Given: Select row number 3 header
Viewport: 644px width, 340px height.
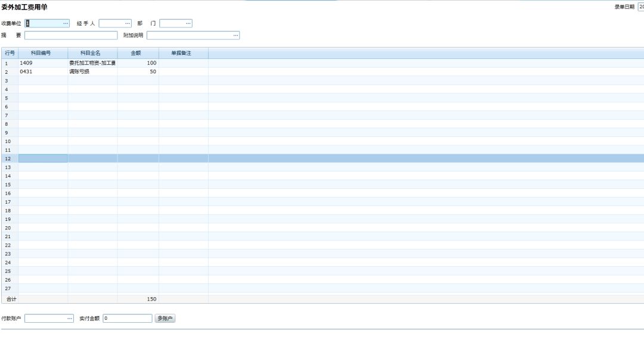Looking at the screenshot, I should click(10, 81).
